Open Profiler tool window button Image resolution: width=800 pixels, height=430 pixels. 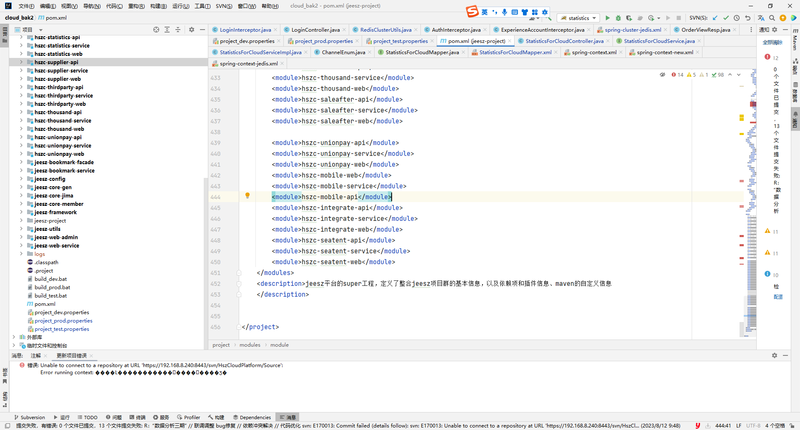(x=188, y=417)
